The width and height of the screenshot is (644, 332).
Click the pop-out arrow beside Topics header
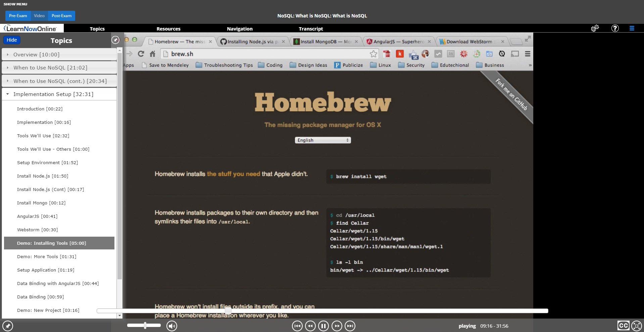(x=115, y=40)
